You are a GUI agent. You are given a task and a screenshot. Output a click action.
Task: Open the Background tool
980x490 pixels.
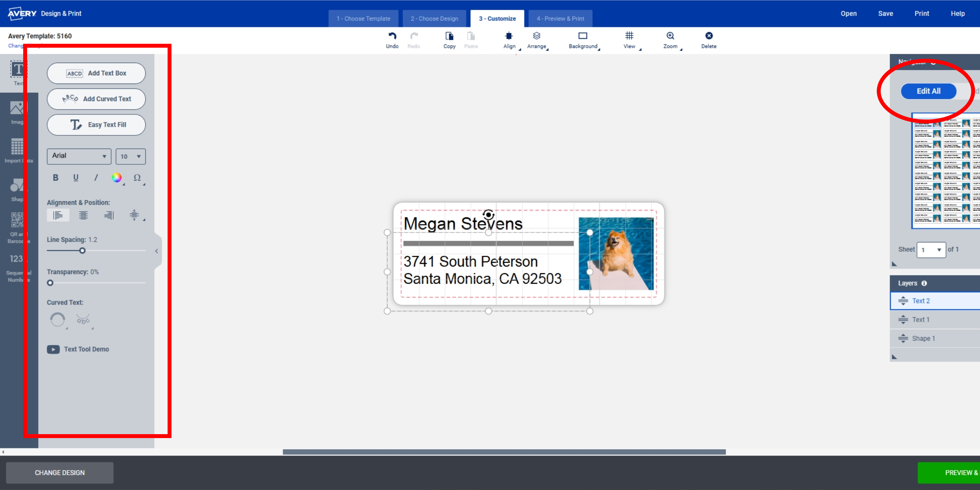click(x=583, y=40)
